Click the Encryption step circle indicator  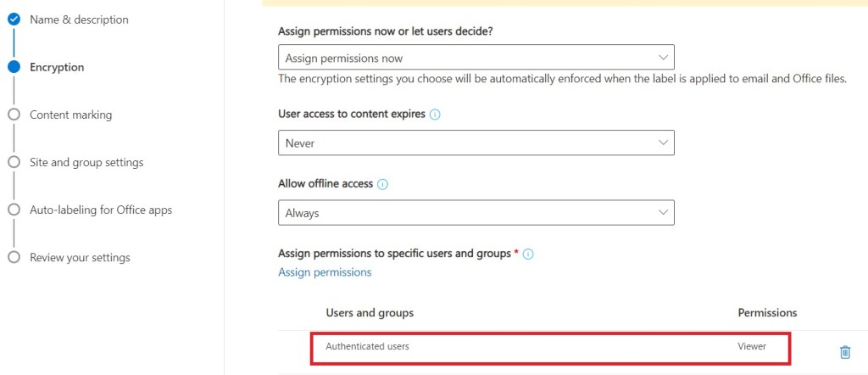[x=14, y=67]
